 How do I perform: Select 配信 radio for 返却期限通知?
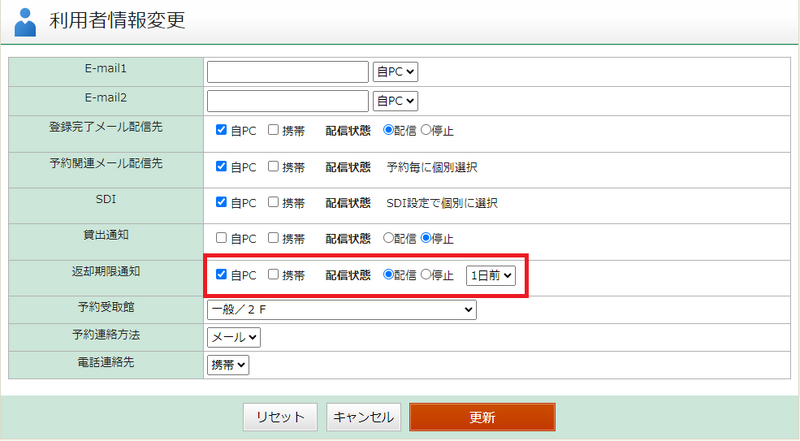click(388, 274)
